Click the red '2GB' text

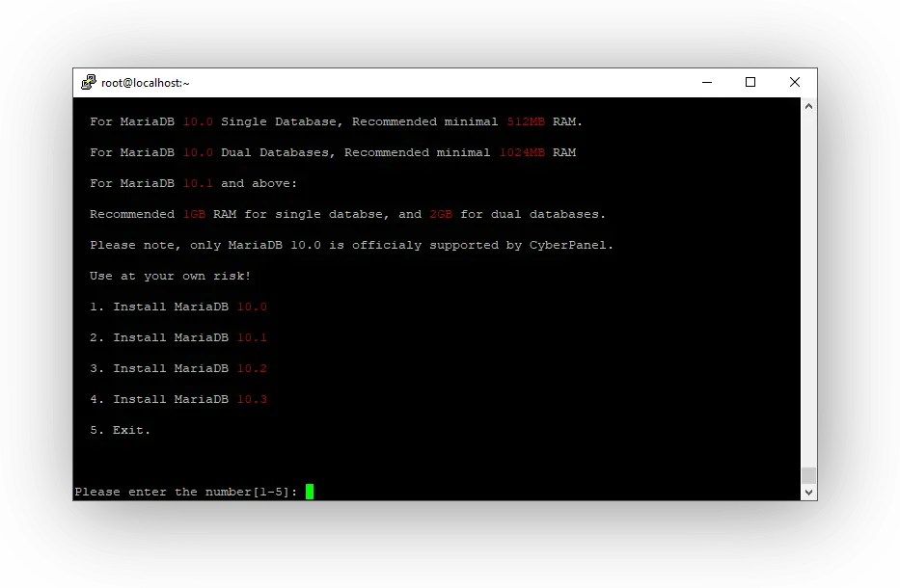pyautogui.click(x=441, y=215)
